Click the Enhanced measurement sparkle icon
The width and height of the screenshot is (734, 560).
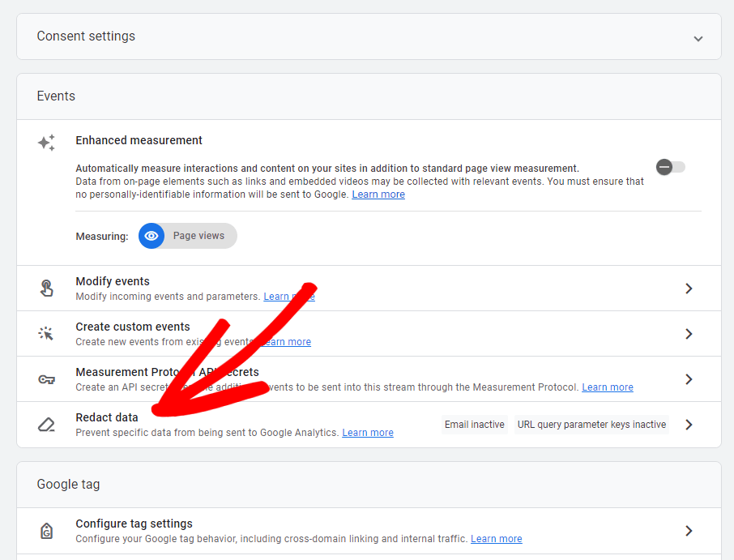46,142
